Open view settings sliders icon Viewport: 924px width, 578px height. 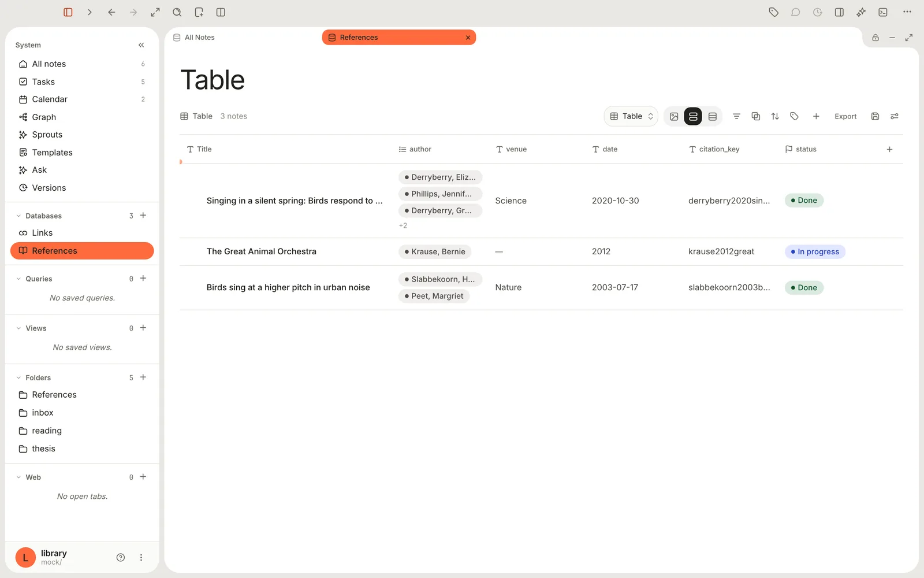coord(895,116)
